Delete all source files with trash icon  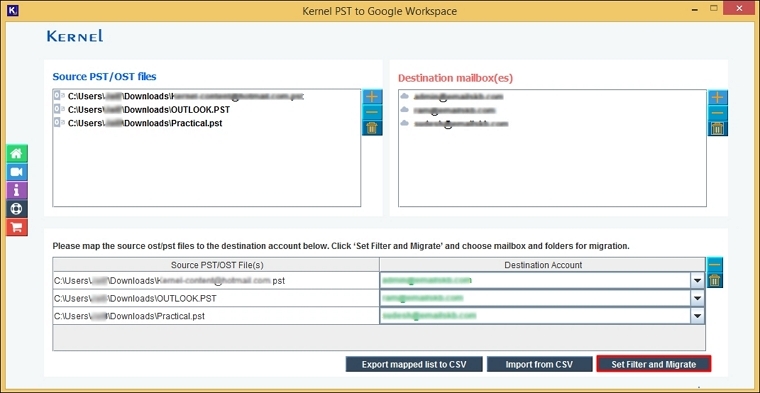(372, 128)
